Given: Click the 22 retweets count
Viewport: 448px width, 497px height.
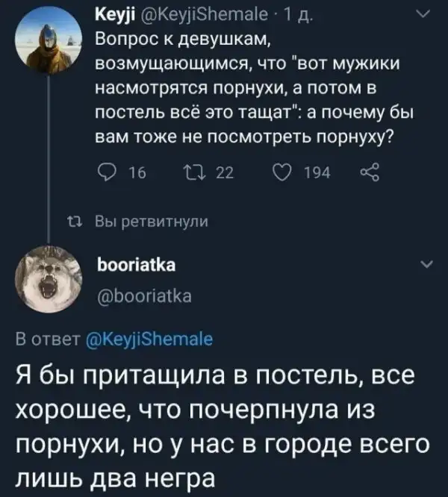Looking at the screenshot, I should tap(224, 174).
